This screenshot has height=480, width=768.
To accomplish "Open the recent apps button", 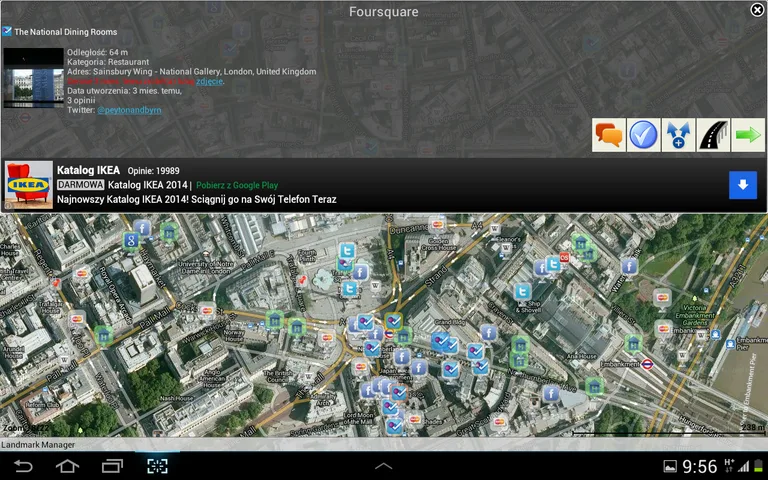I will (112, 466).
